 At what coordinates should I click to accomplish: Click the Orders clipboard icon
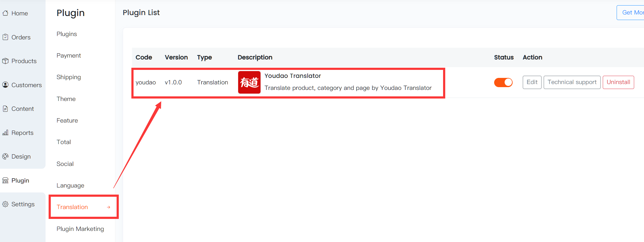coord(5,37)
